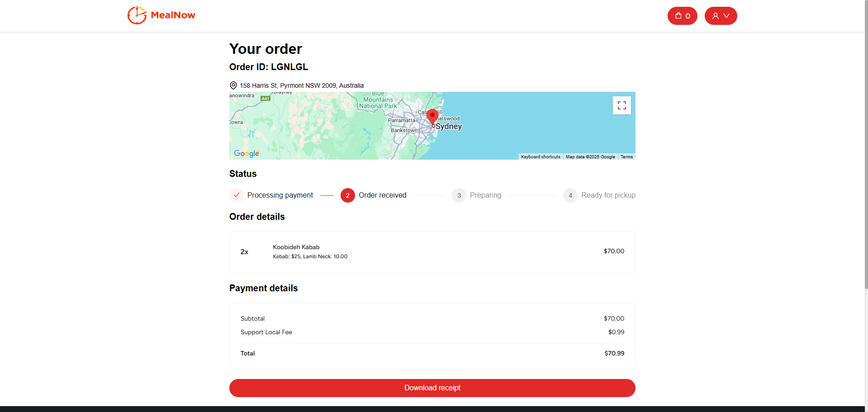This screenshot has width=868, height=412.
Task: Click the Harris St pickup address
Action: [301, 85]
